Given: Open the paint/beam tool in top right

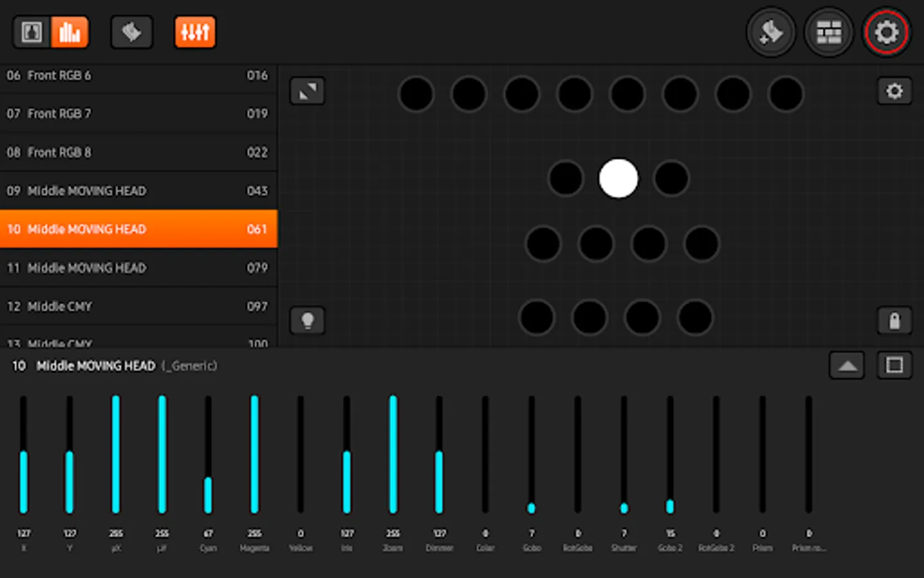Looking at the screenshot, I should coord(771,31).
